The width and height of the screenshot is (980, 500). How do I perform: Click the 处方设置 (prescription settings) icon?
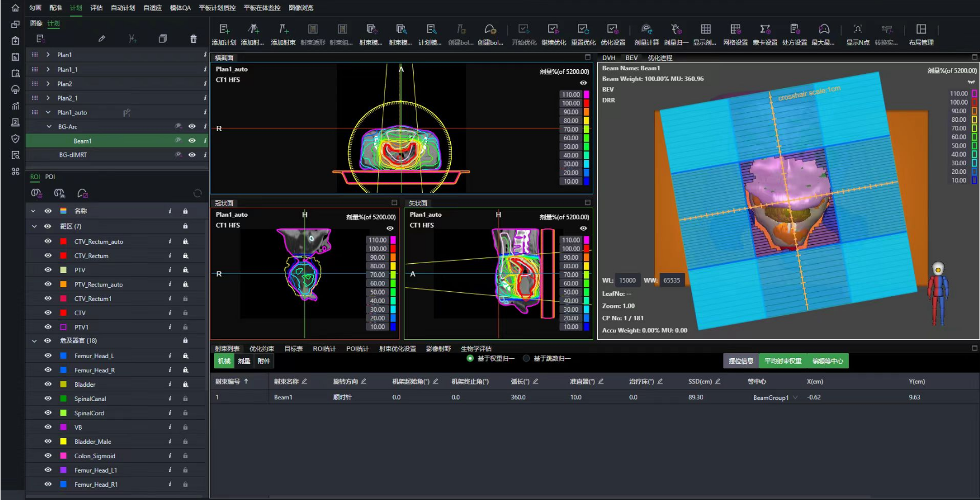[x=795, y=30]
